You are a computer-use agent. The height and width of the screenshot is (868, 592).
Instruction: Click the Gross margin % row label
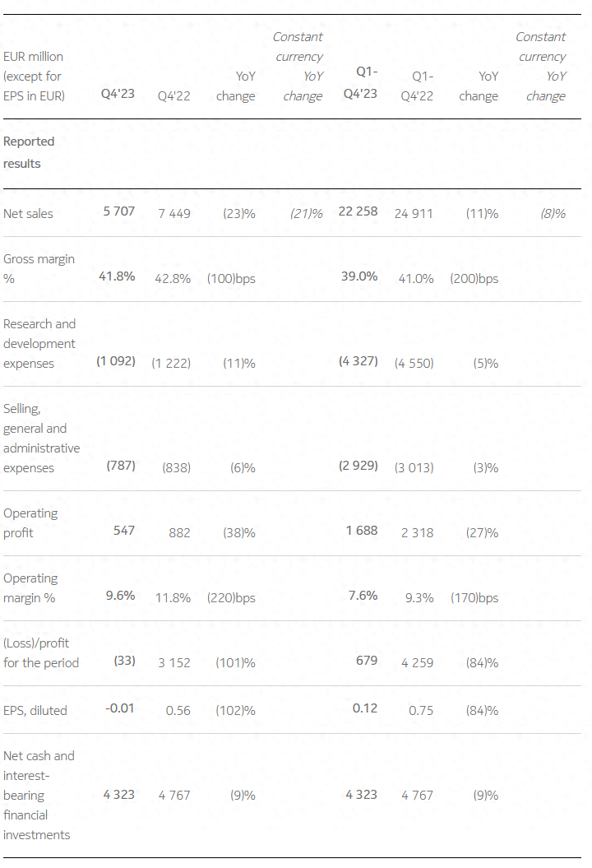coord(39,269)
